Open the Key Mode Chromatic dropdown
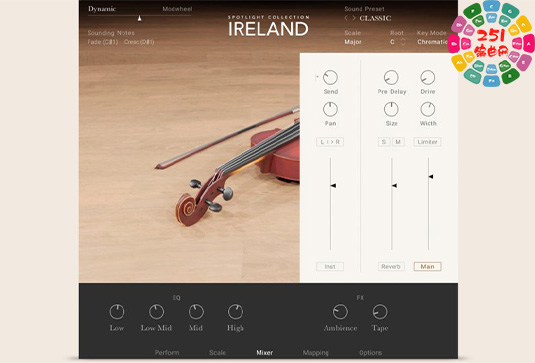Screen dimensions: 535x363 (x=432, y=42)
